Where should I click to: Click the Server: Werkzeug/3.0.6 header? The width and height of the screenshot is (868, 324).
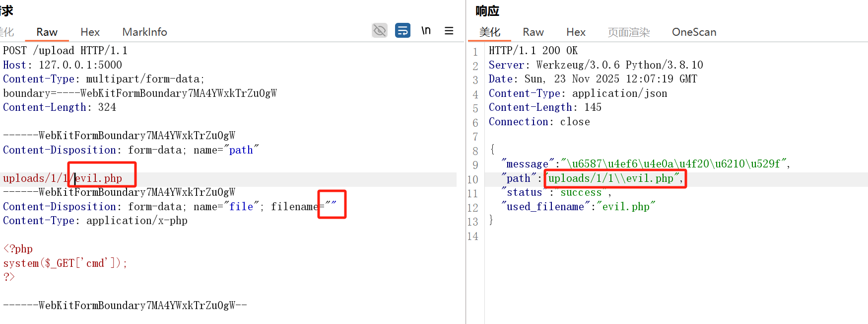coord(596,65)
